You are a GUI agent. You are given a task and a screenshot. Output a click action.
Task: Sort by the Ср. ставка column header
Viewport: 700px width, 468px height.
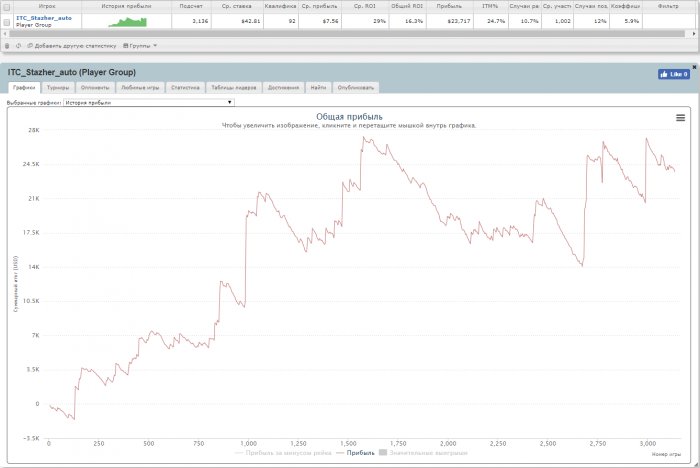[237, 6]
